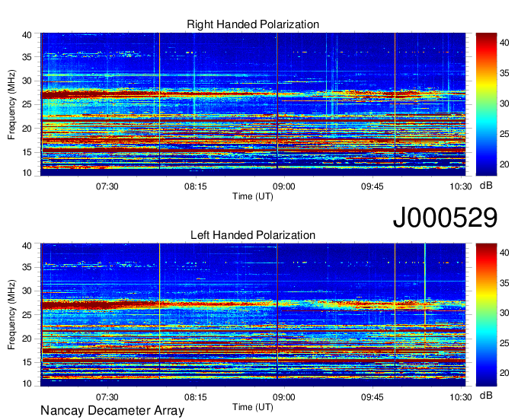This screenshot has width=518, height=420.
Task: Click the 35 dB label on Right Handed colorbar
Action: [504, 73]
